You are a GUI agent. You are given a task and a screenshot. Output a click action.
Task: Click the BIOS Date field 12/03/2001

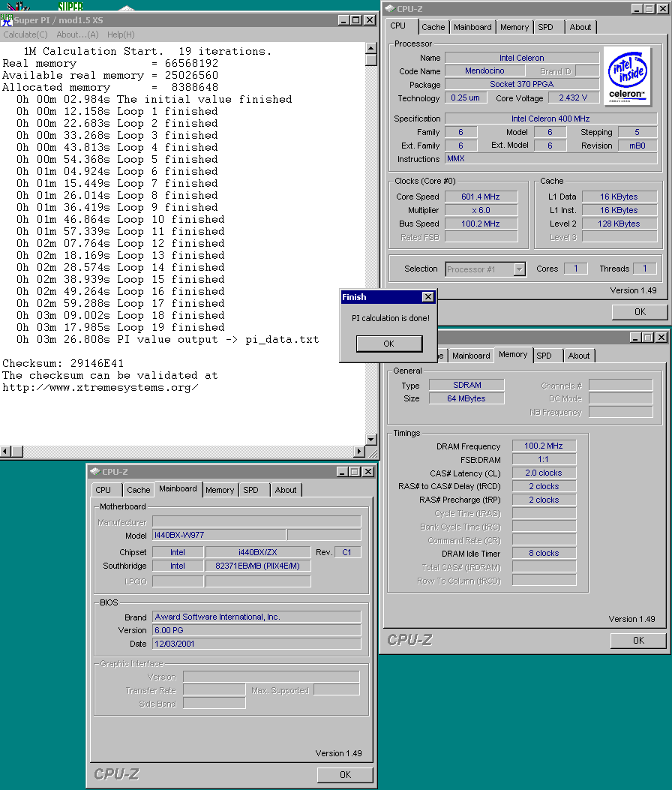(x=256, y=644)
